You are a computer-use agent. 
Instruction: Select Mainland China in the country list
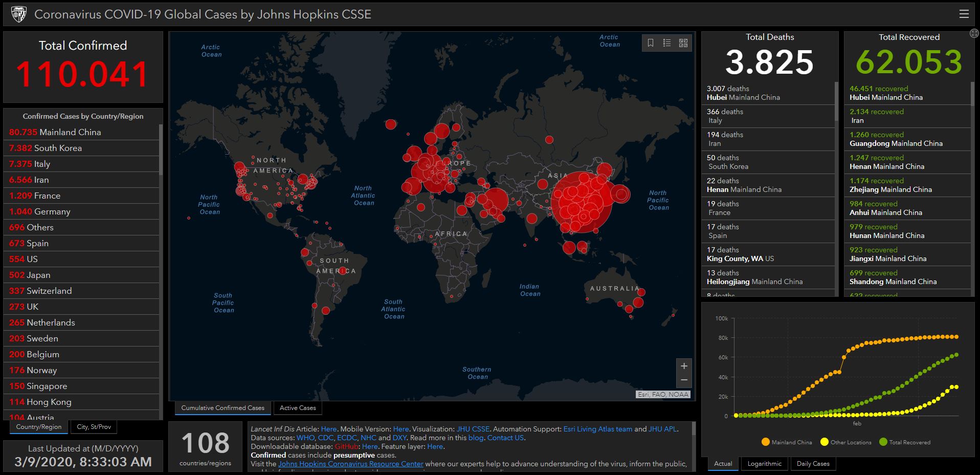point(70,132)
